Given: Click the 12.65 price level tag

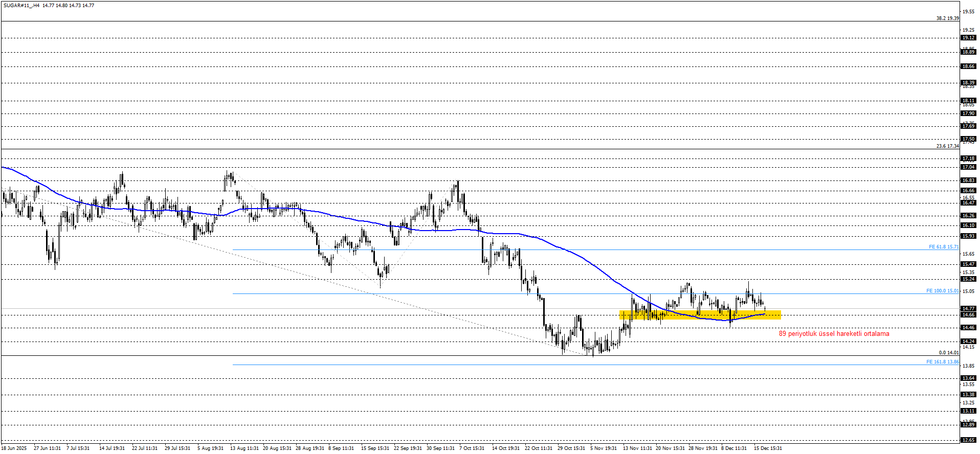Looking at the screenshot, I should coord(968,440).
